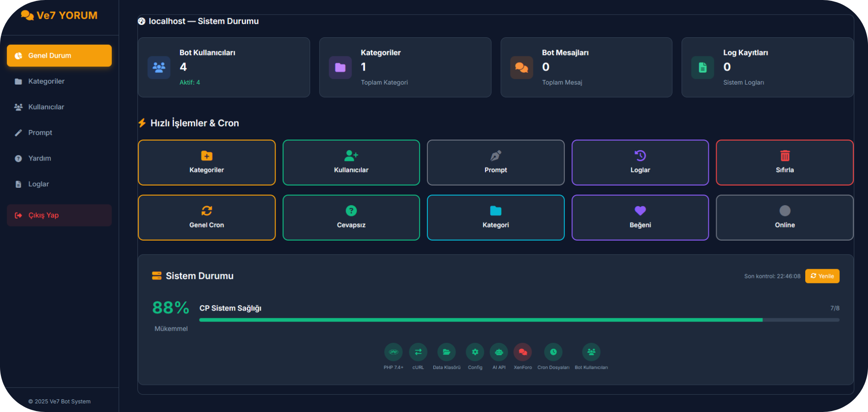Open the Yardım help page
The width and height of the screenshot is (868, 412).
(40, 158)
